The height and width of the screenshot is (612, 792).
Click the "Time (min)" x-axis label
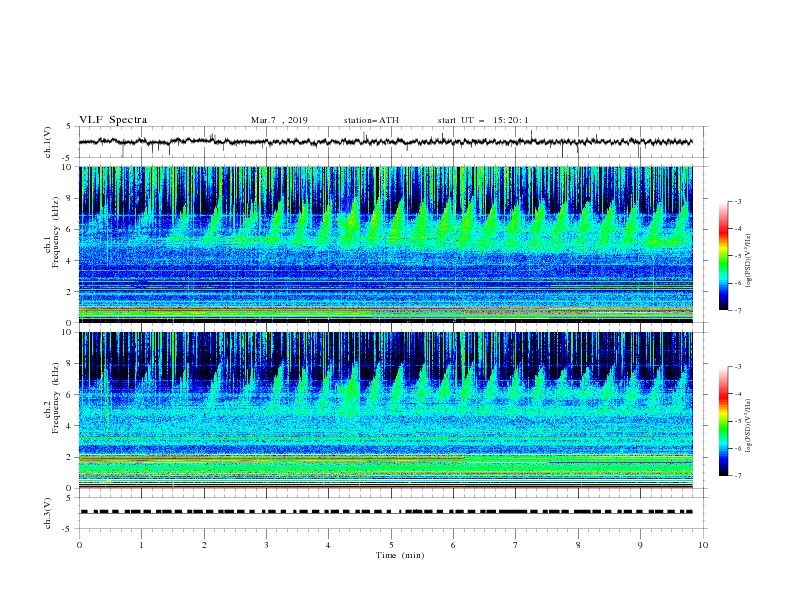(x=400, y=555)
